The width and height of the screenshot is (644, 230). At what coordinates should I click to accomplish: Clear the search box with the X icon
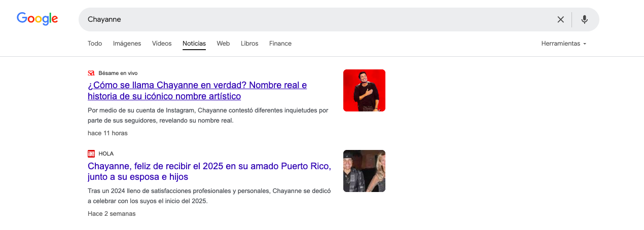pyautogui.click(x=560, y=19)
